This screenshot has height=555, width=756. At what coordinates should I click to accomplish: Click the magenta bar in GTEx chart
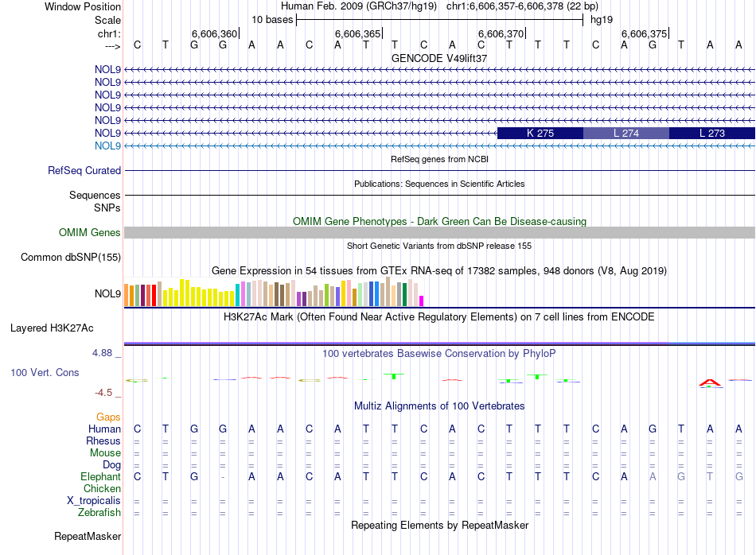(x=421, y=301)
